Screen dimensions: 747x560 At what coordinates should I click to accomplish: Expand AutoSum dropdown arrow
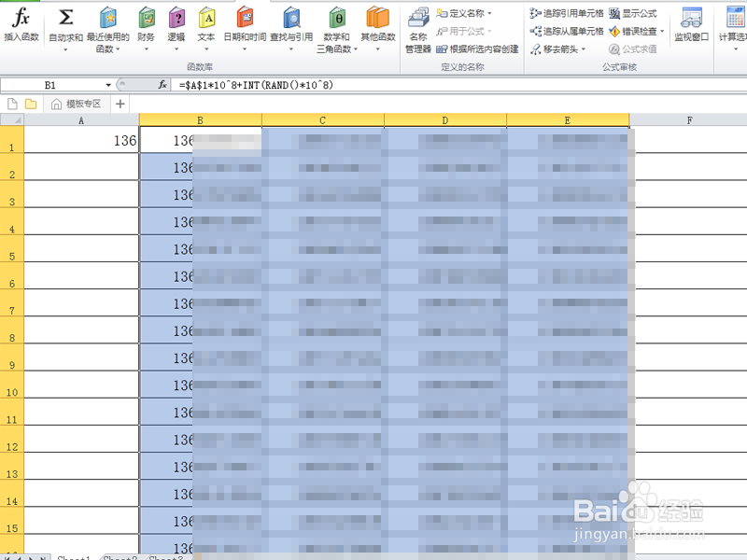click(65, 49)
